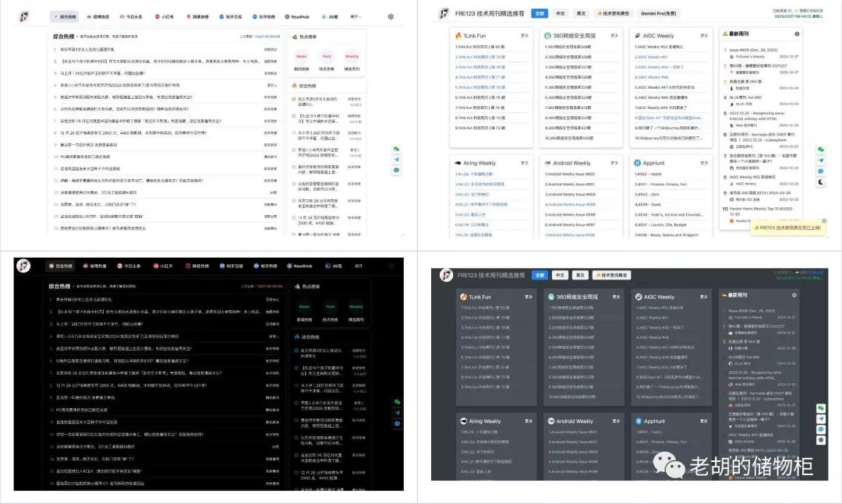Click chat bubble float icon on light hot-list page
The height and width of the screenshot is (504, 842).
pyautogui.click(x=396, y=170)
